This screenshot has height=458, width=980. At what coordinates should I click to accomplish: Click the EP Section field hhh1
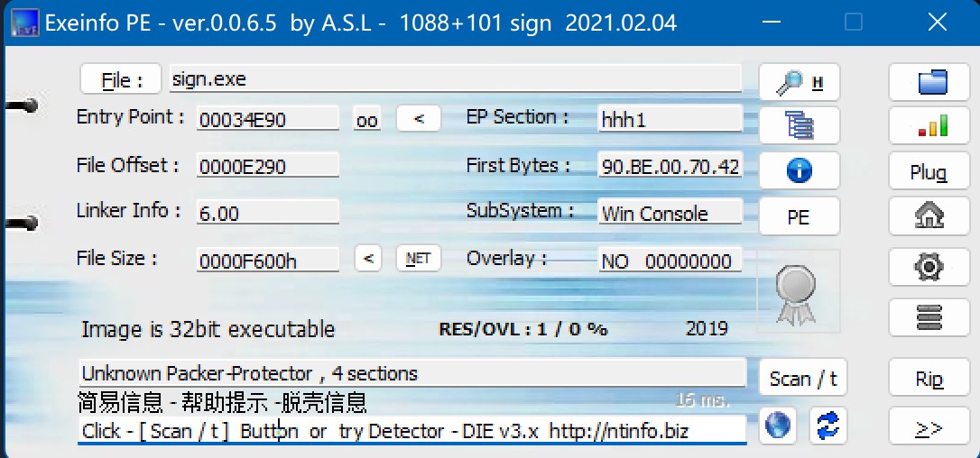click(x=670, y=119)
